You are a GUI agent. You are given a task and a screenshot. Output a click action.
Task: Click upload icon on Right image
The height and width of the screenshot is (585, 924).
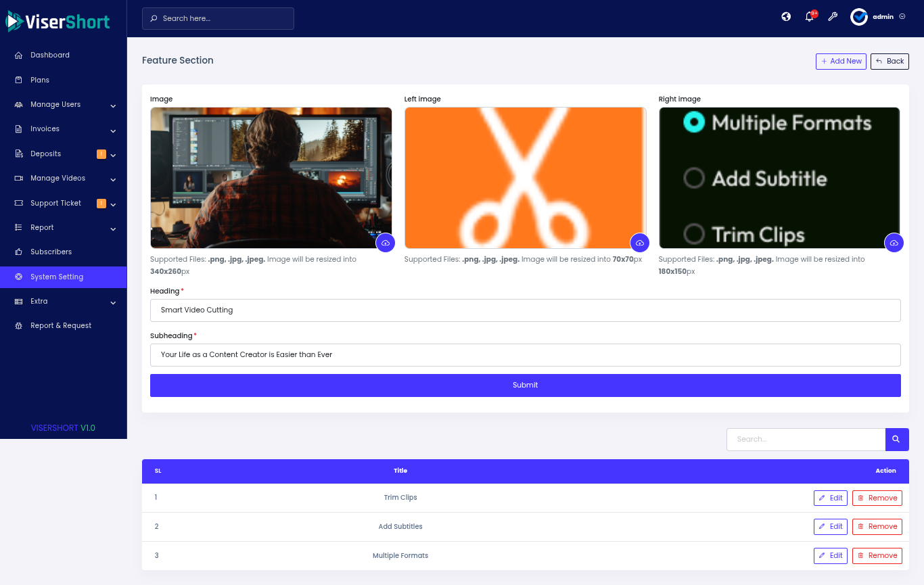tap(894, 243)
